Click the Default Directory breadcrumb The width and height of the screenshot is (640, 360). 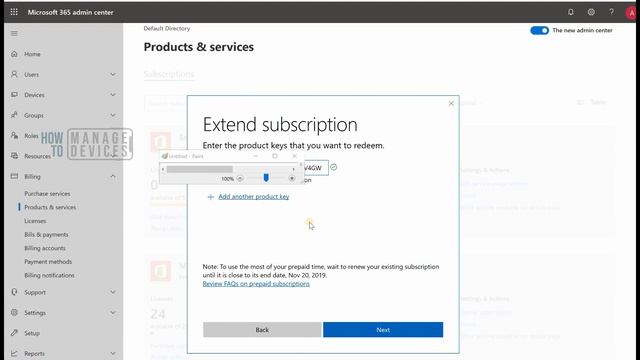(x=167, y=29)
